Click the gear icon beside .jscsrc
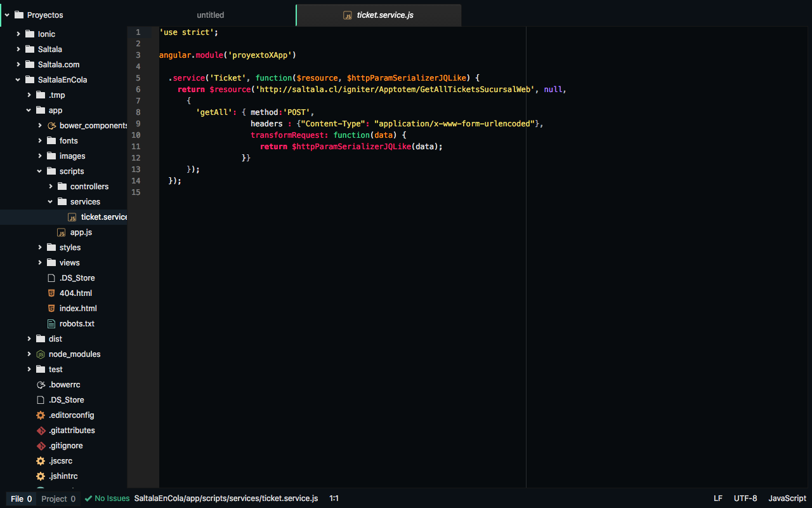The width and height of the screenshot is (812, 508). (41, 460)
